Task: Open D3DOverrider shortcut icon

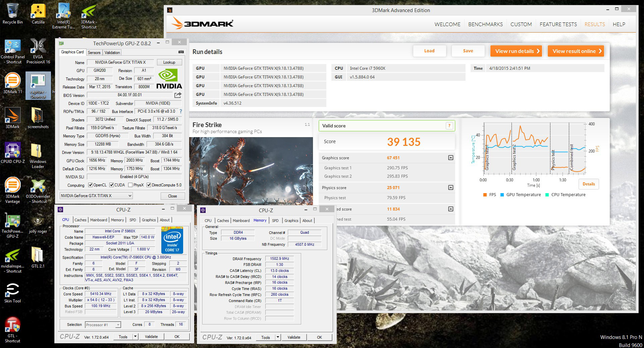Action: [38, 190]
